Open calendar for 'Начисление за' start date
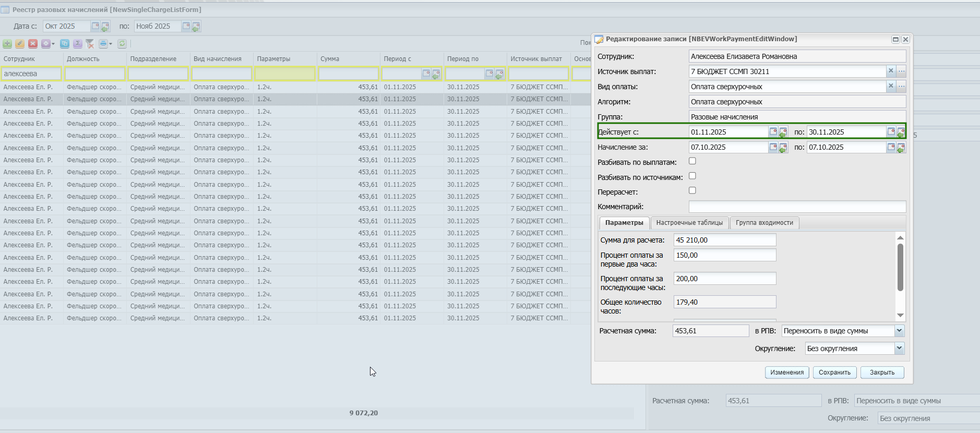 pyautogui.click(x=773, y=147)
